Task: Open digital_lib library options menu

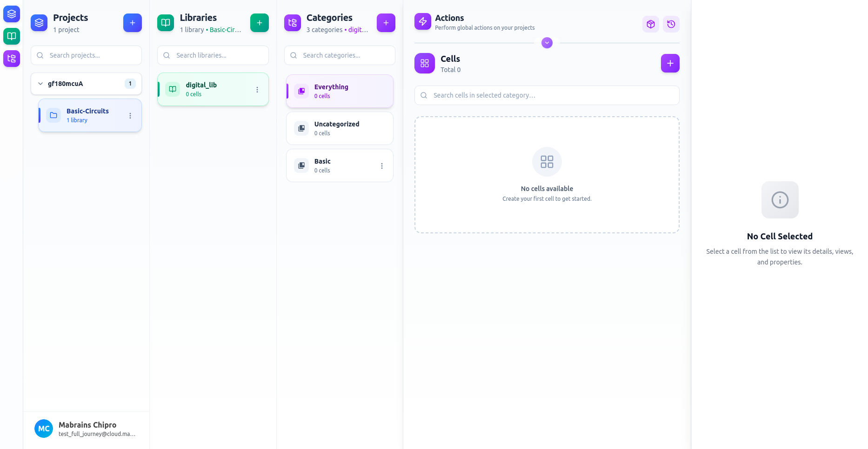Action: point(257,90)
